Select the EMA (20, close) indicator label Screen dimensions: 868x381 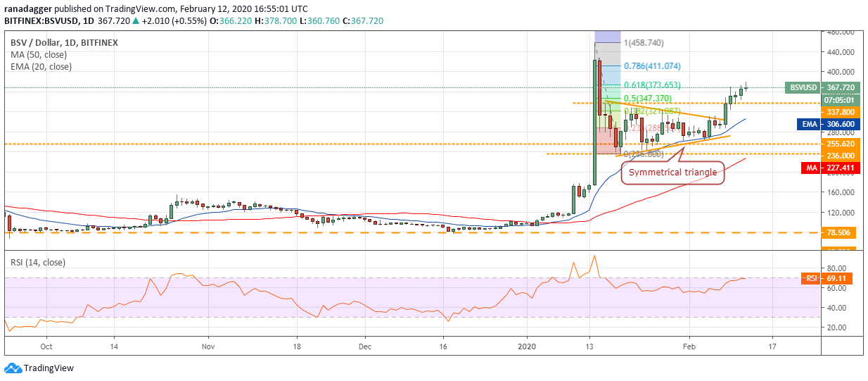[x=41, y=67]
